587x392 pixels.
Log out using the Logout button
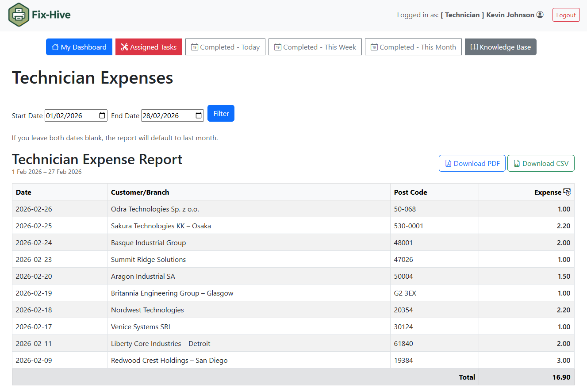[566, 15]
